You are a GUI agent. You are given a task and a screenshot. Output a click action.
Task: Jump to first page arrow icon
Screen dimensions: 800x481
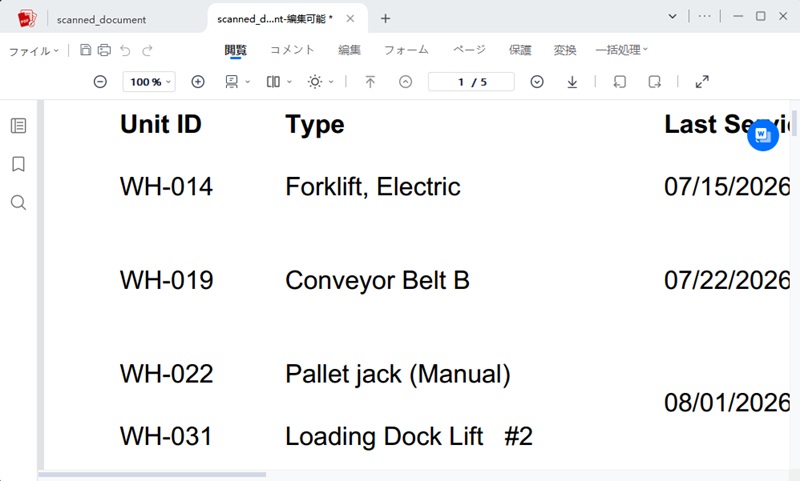370,82
